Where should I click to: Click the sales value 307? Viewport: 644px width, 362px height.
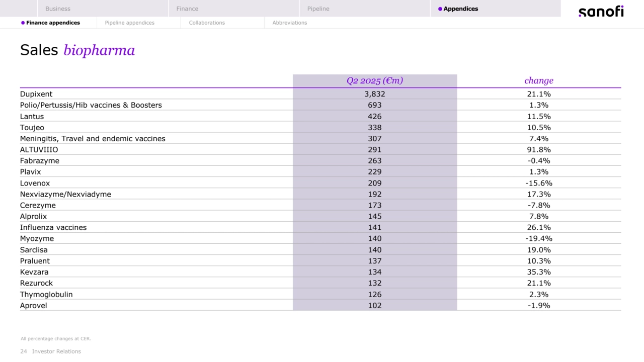[375, 138]
